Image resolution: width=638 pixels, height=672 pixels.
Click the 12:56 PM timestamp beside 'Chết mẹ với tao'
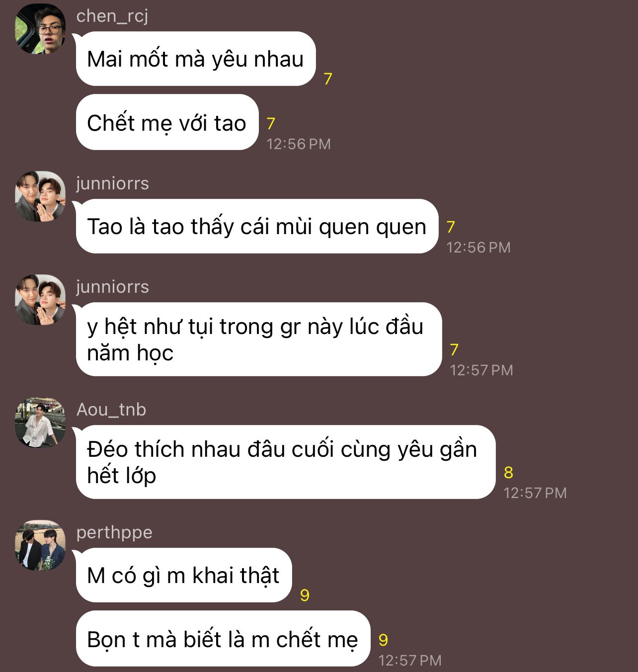point(299,144)
